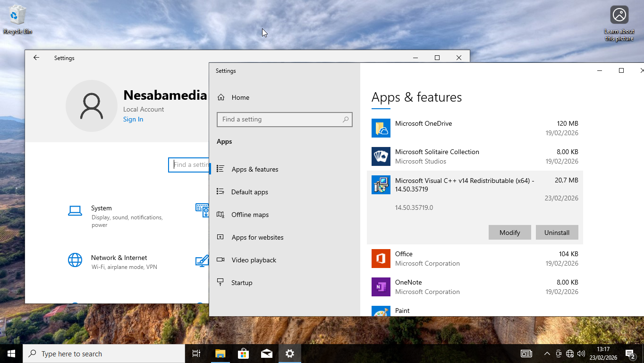
Task: Open Video playback settings
Action: (254, 260)
